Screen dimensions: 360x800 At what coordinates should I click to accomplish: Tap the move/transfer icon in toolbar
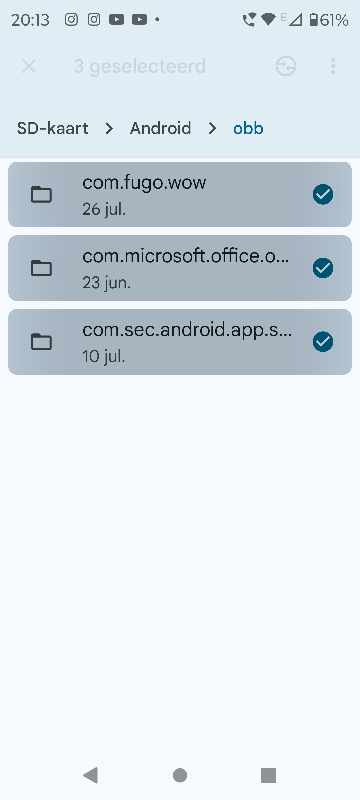pos(286,66)
